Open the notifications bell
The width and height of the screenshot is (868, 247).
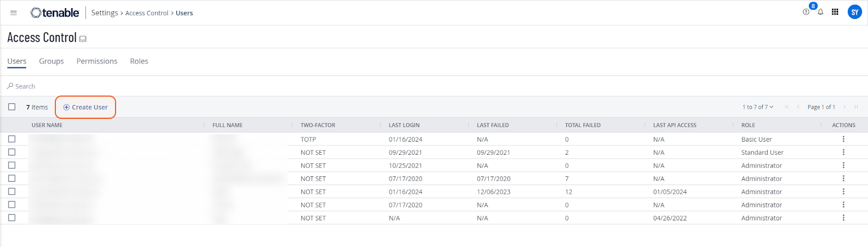pyautogui.click(x=820, y=12)
